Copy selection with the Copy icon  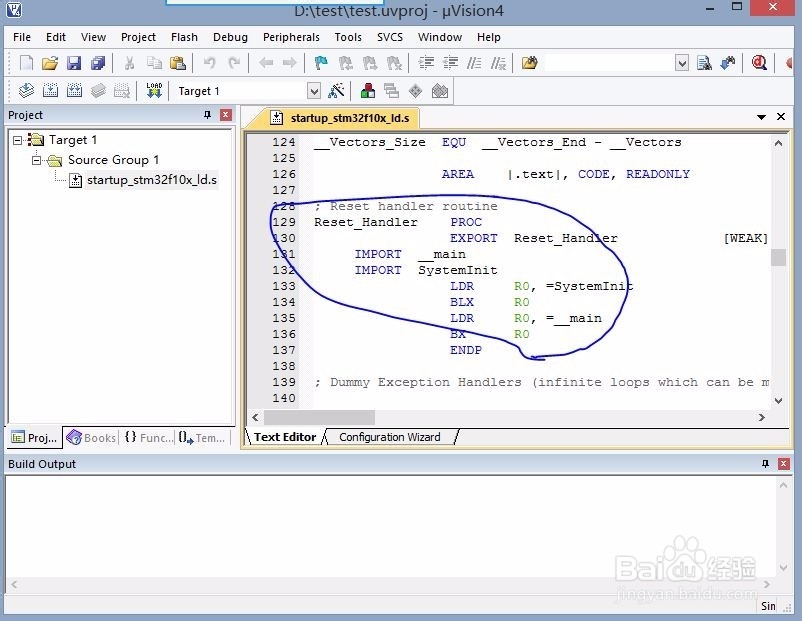click(x=153, y=63)
